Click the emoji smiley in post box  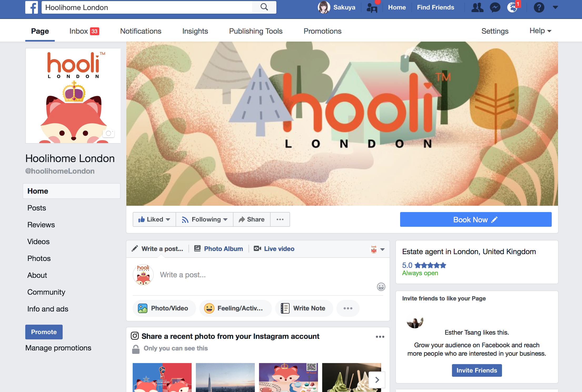[x=381, y=287]
